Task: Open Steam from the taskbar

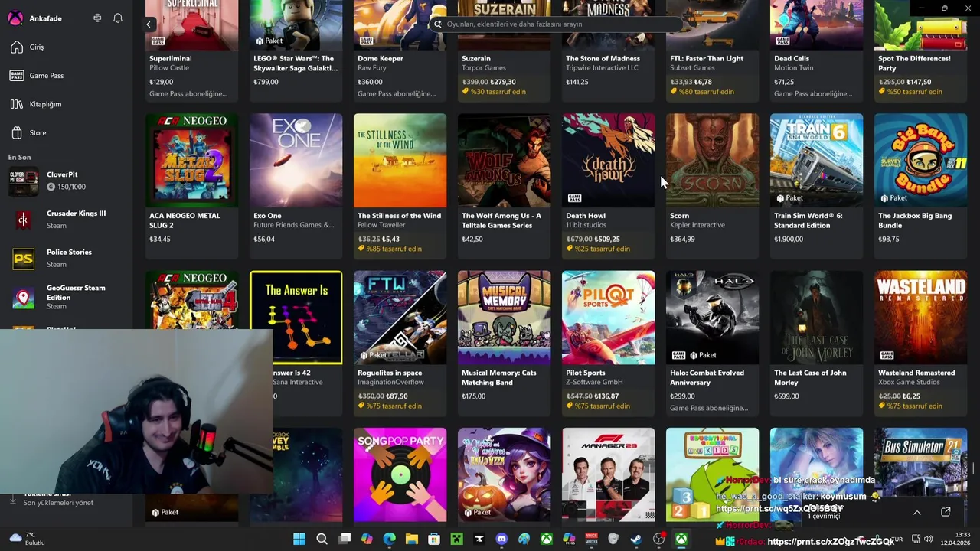Action: (x=636, y=539)
